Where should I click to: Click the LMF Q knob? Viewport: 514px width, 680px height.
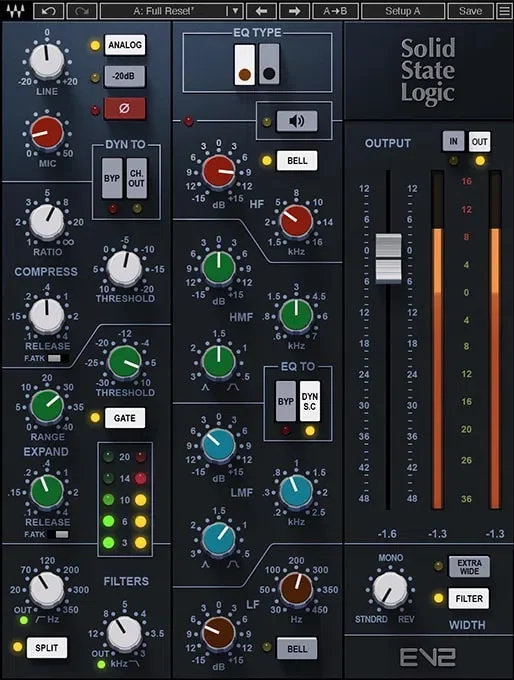[x=219, y=539]
